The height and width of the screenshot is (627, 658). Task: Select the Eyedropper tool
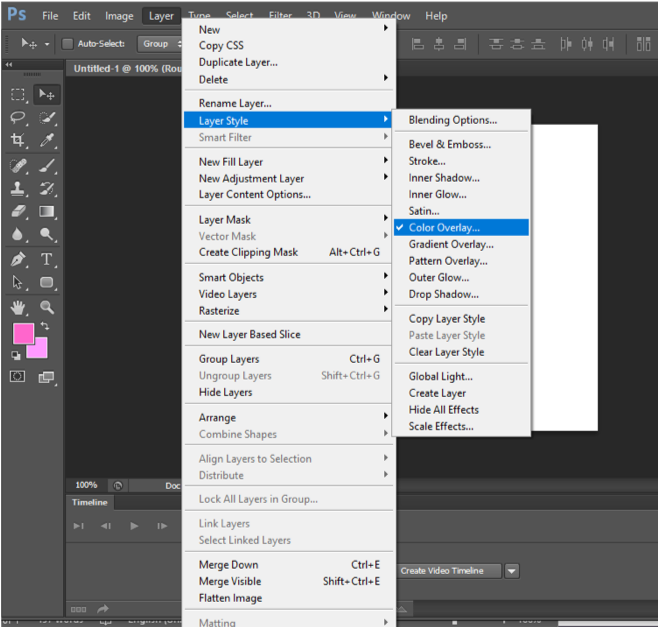47,140
